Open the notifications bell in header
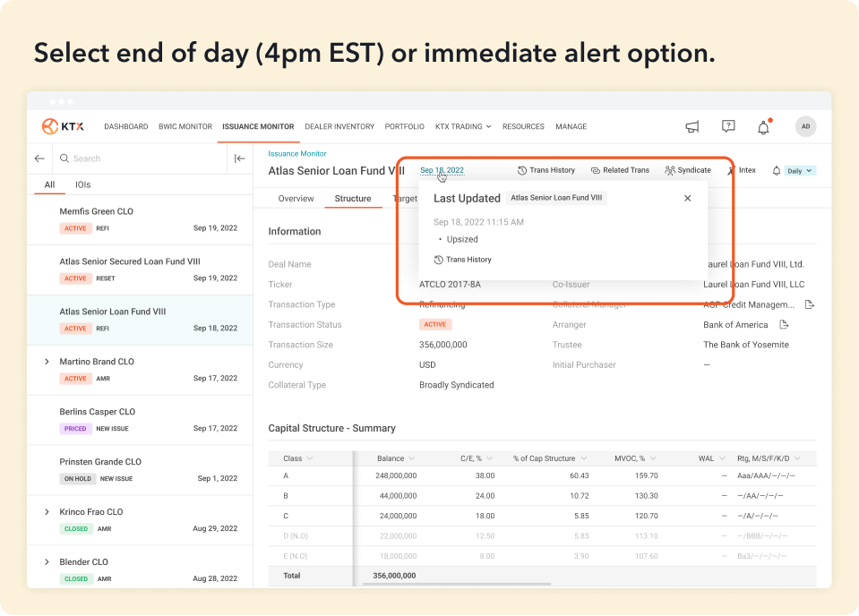Image resolution: width=859 pixels, height=616 pixels. tap(764, 127)
